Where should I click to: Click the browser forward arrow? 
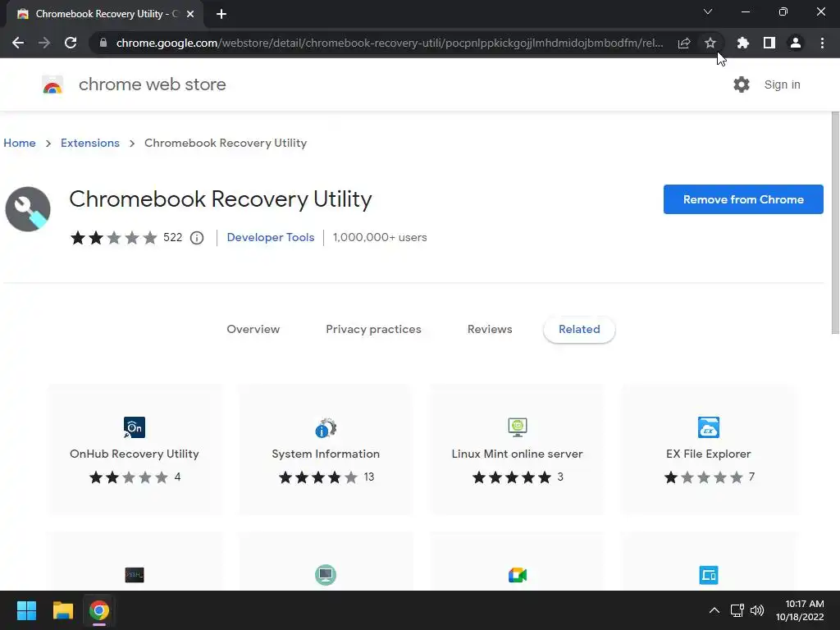pyautogui.click(x=44, y=43)
